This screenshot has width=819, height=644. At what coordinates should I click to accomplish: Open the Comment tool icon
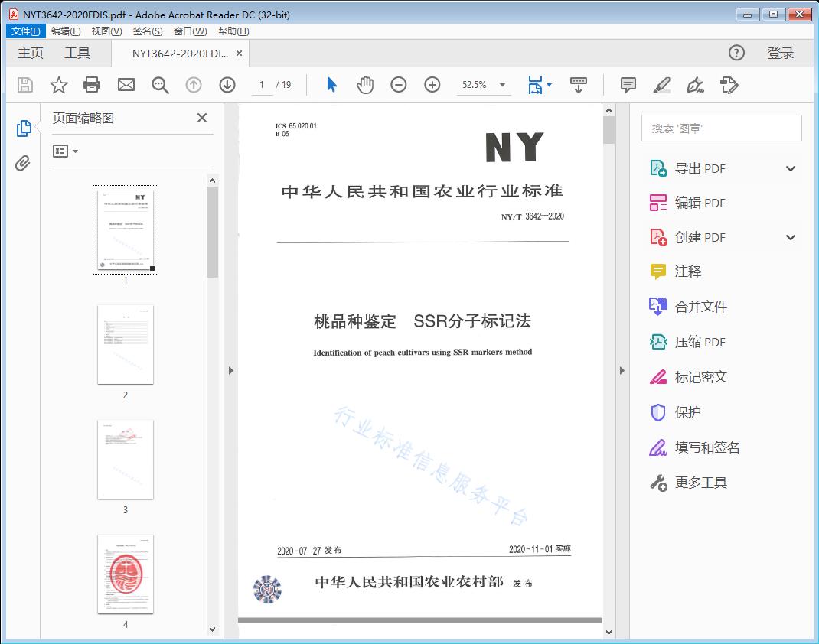(628, 85)
